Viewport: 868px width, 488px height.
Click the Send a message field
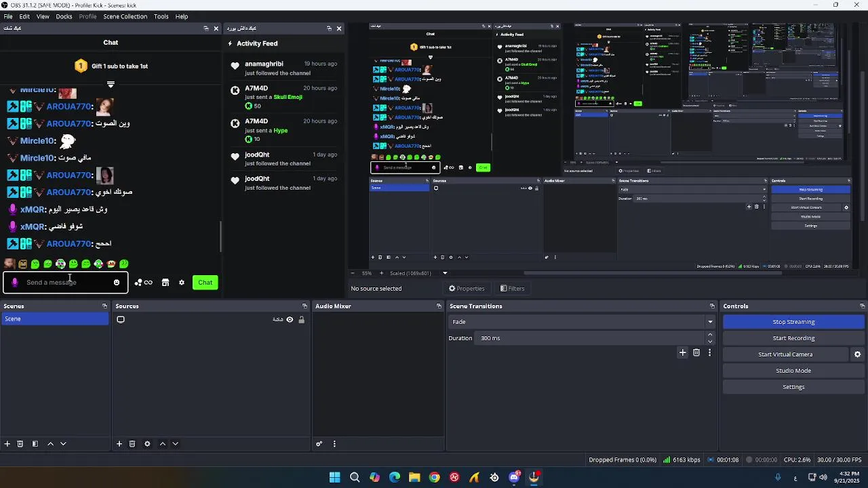[65, 283]
